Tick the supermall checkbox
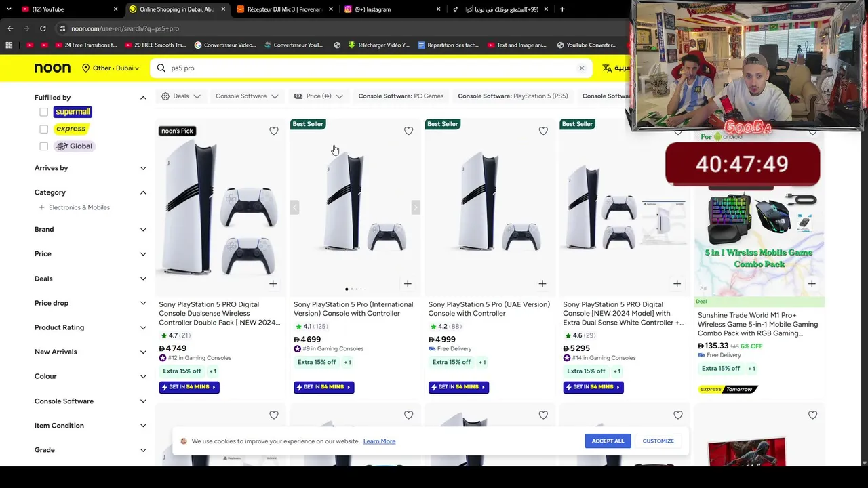868x488 pixels. [x=43, y=112]
